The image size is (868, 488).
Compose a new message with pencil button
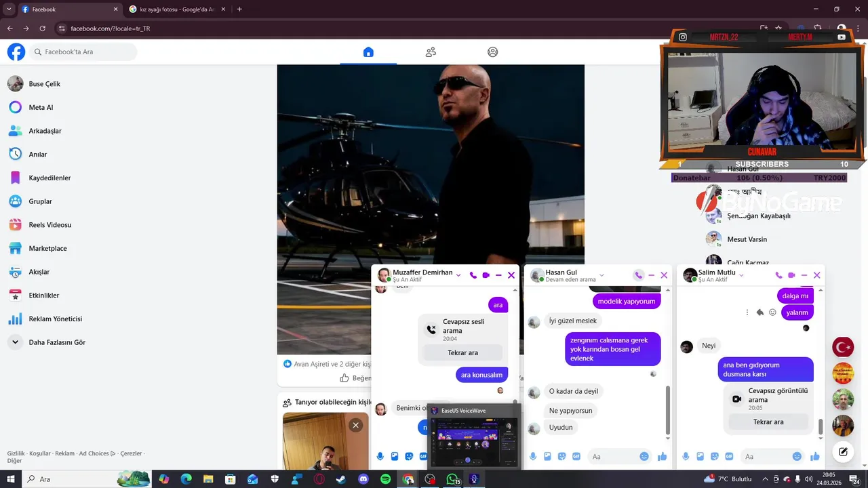tap(843, 451)
